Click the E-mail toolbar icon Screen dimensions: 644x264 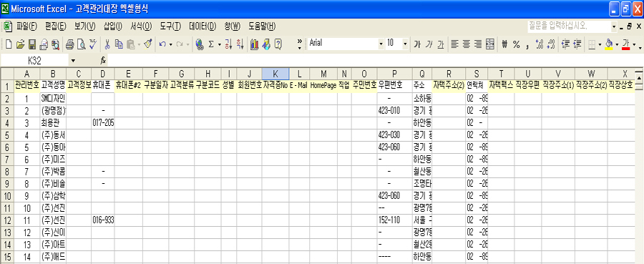point(44,44)
